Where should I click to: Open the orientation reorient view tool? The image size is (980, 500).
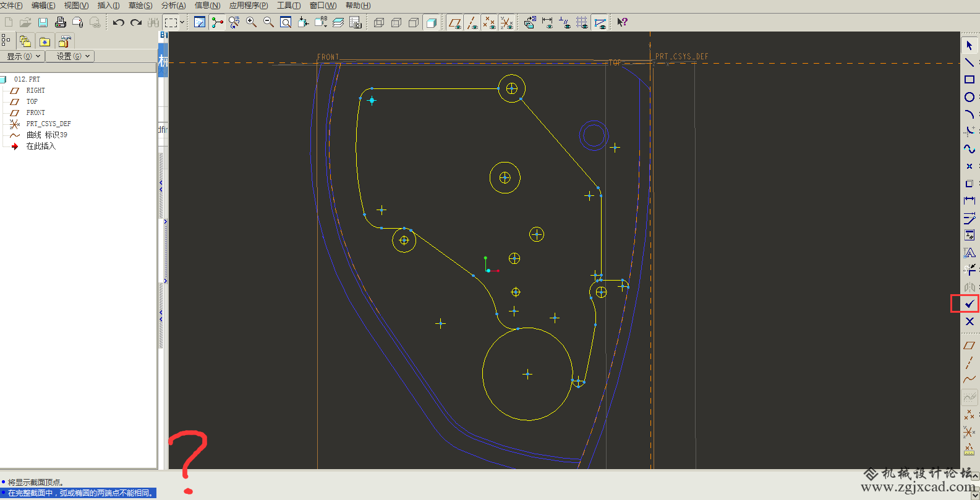303,22
